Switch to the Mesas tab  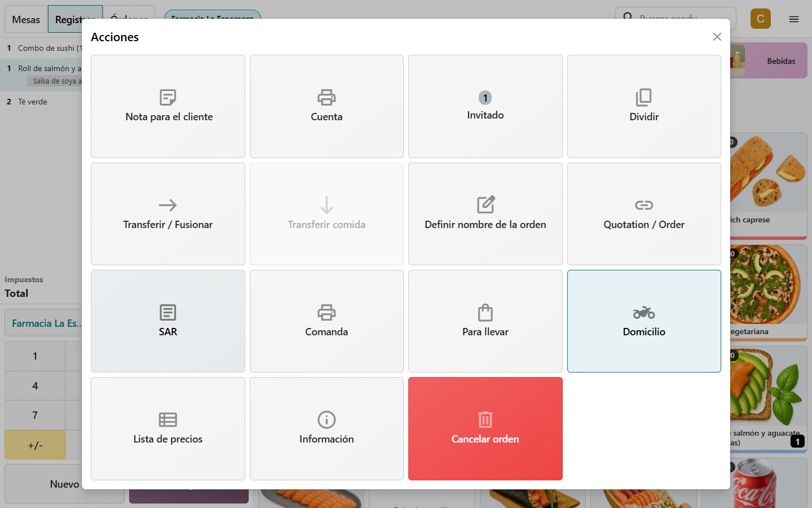pyautogui.click(x=26, y=19)
